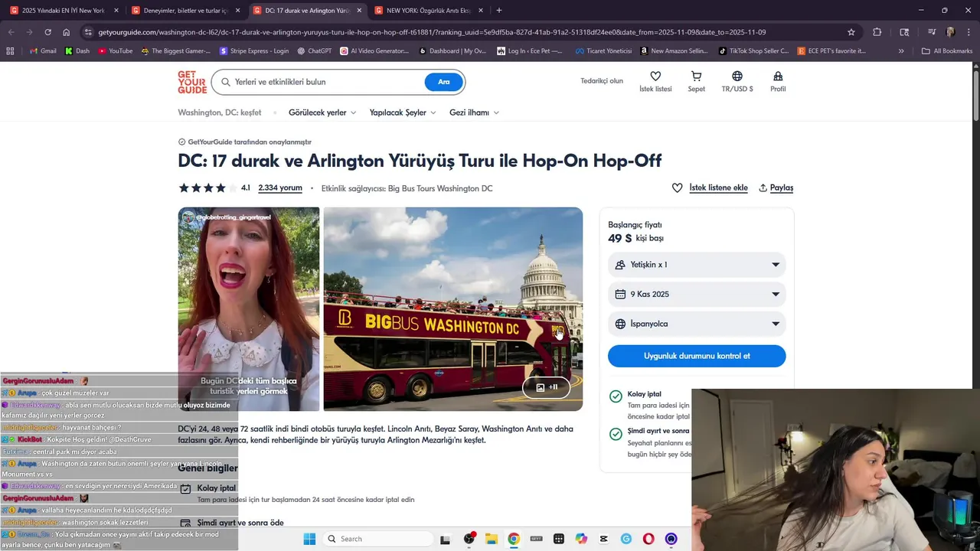
Task: Open Stripe Express - Login bookmark
Action: 254,51
